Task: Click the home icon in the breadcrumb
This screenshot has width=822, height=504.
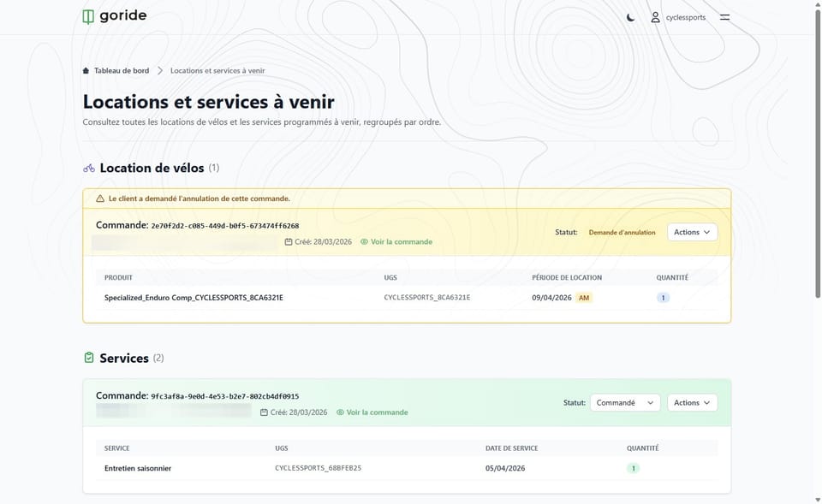Action: click(85, 70)
